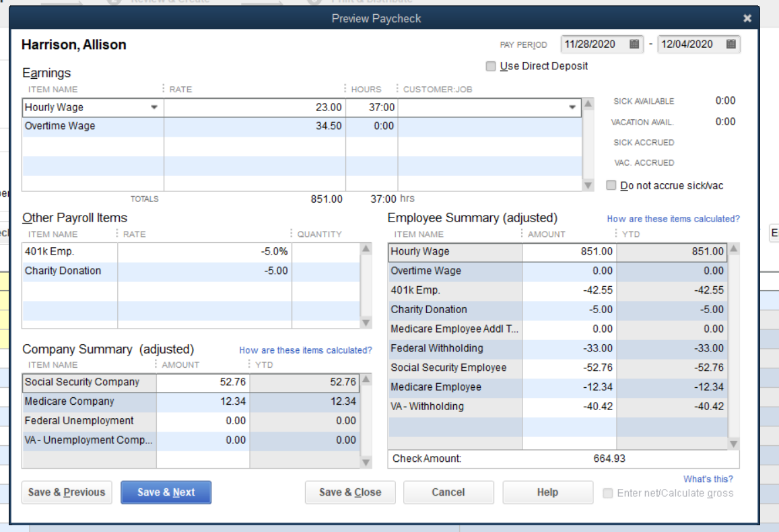Screen dimensions: 779x532
Task: Open Employee Summary 'How are these items calculated?' link
Action: [673, 219]
